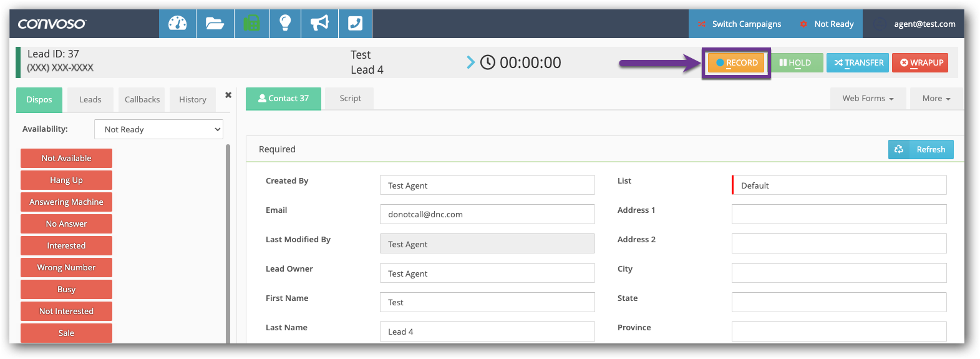Open the dashboard gauge icon
Screen dimensions: 980x359
(177, 24)
